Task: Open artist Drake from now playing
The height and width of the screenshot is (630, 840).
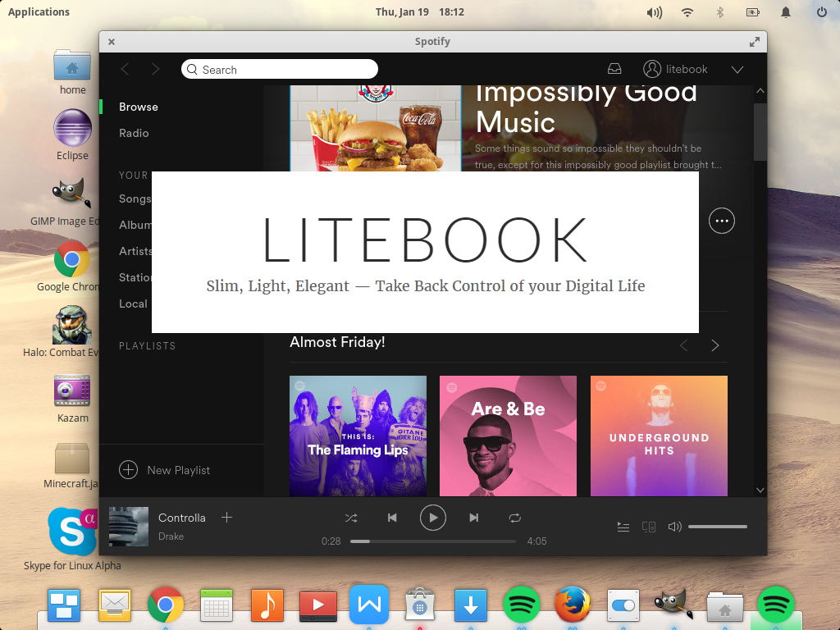Action: 171,536
